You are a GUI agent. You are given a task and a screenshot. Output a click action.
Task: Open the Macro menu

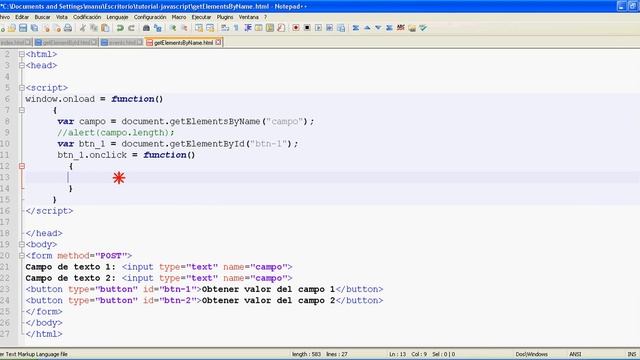click(179, 17)
